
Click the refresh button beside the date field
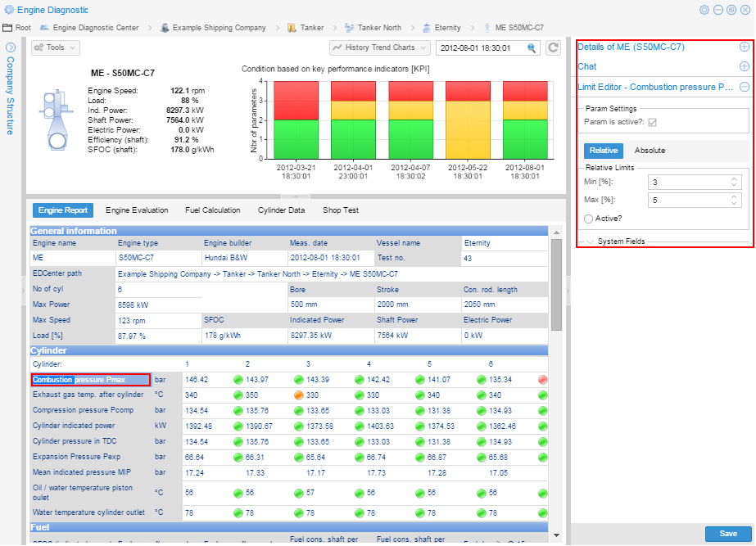[x=554, y=48]
